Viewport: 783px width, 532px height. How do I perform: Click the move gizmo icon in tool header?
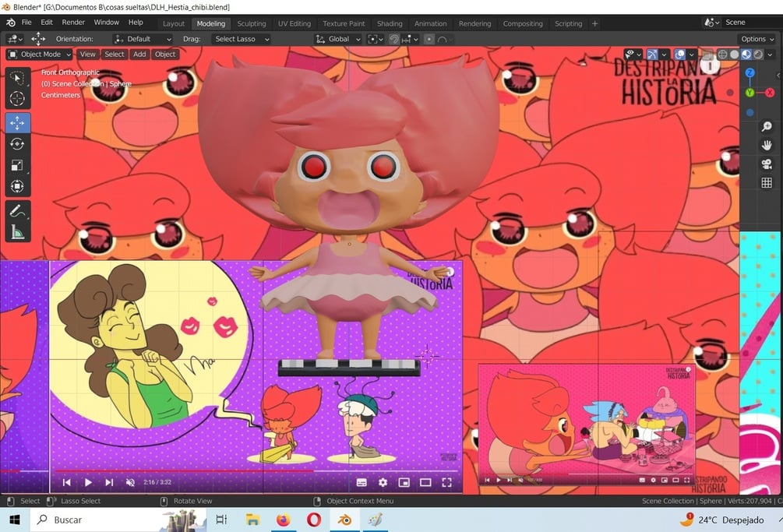[38, 39]
